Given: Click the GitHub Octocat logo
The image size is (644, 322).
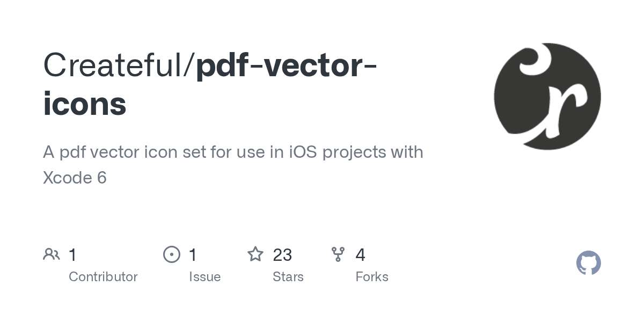Looking at the screenshot, I should tap(588, 264).
